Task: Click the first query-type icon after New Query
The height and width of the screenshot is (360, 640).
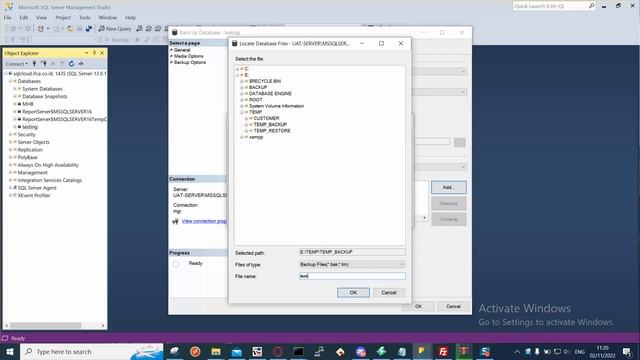Action: coord(140,29)
